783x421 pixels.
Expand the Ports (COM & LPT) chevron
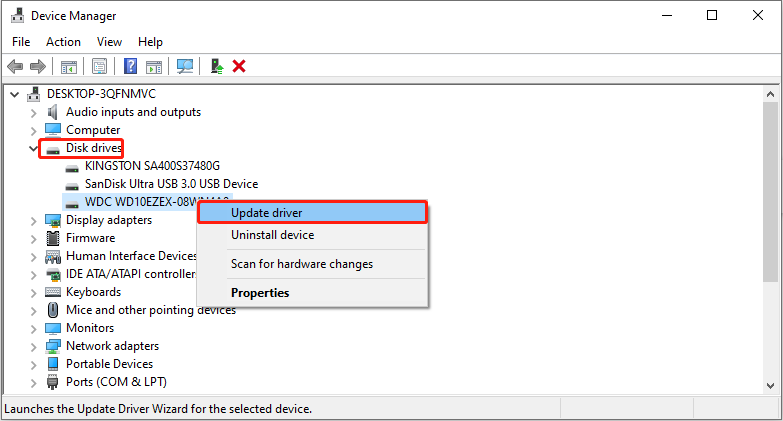[33, 383]
